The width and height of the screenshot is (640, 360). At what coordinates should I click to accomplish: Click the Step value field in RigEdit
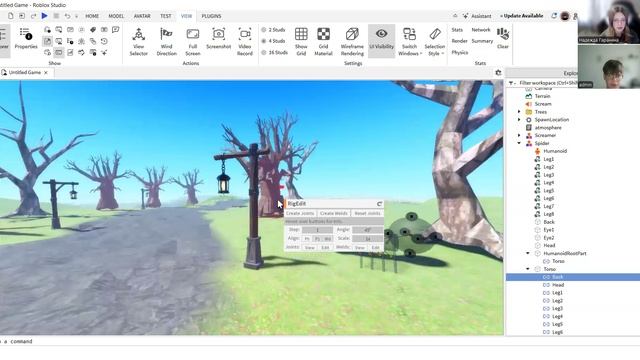(317, 230)
